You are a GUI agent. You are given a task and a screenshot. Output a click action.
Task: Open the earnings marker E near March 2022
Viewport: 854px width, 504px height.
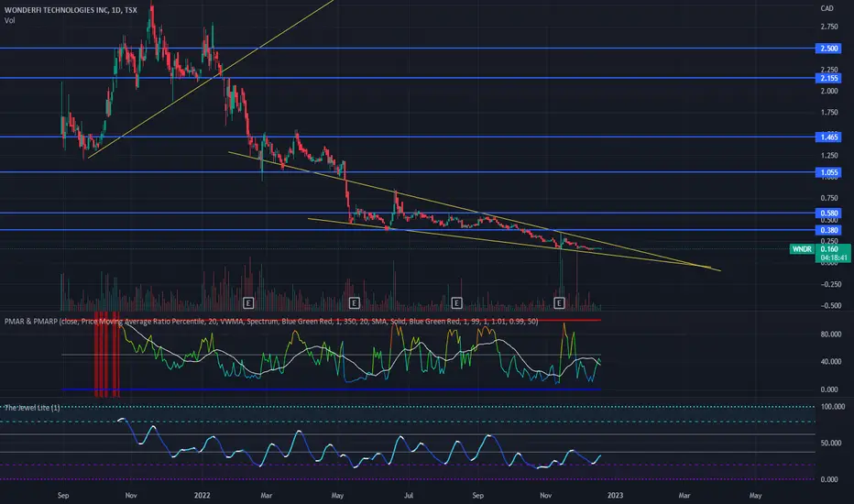pos(247,302)
